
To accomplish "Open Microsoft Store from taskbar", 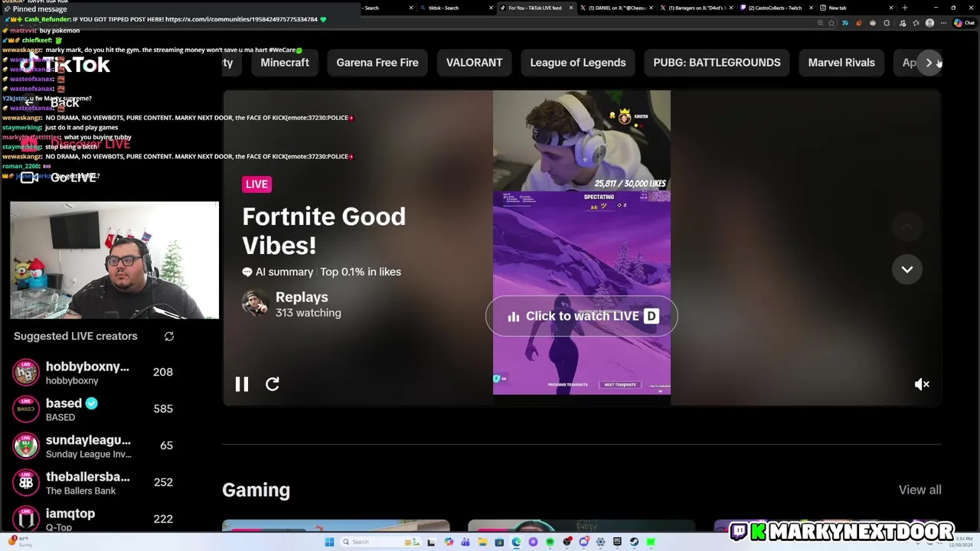I will 499,542.
